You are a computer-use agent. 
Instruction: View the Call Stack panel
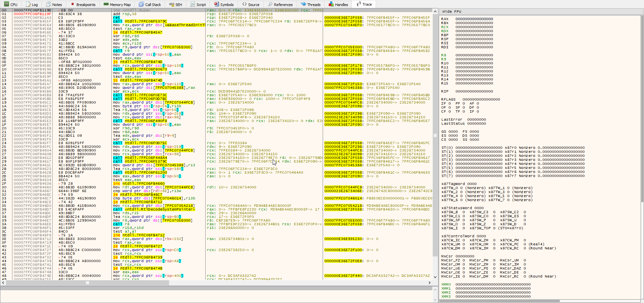tap(150, 4)
